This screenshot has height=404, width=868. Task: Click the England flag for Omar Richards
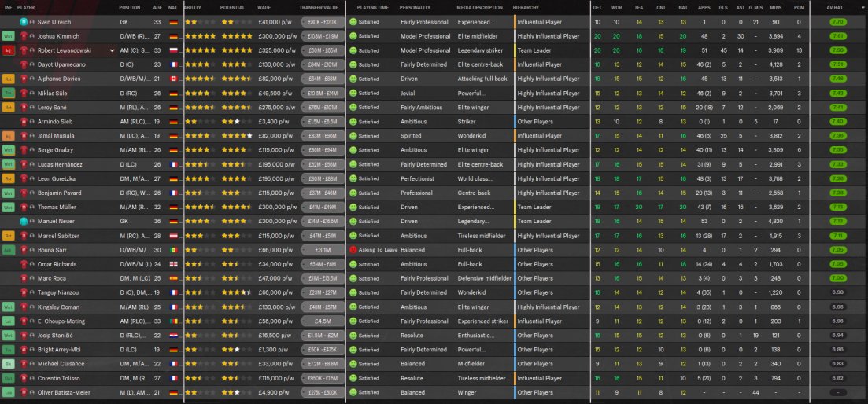pos(173,264)
